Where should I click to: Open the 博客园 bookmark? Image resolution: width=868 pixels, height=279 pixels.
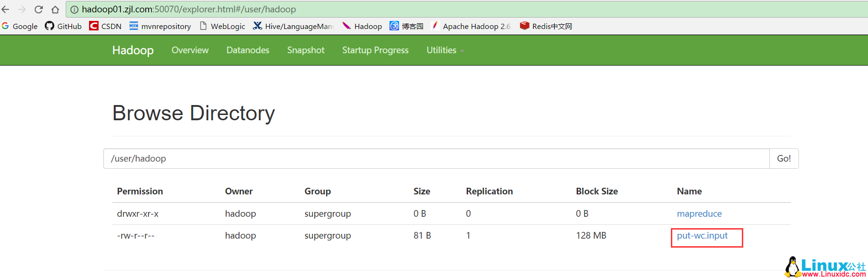406,26
